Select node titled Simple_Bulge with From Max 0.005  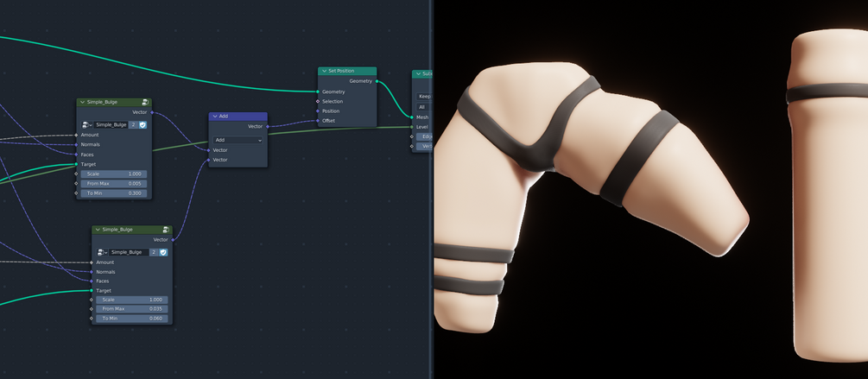pyautogui.click(x=102, y=103)
